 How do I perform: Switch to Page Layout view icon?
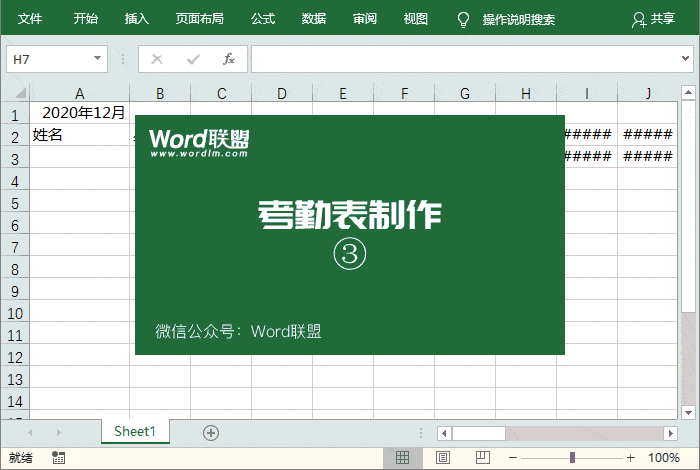[442, 458]
